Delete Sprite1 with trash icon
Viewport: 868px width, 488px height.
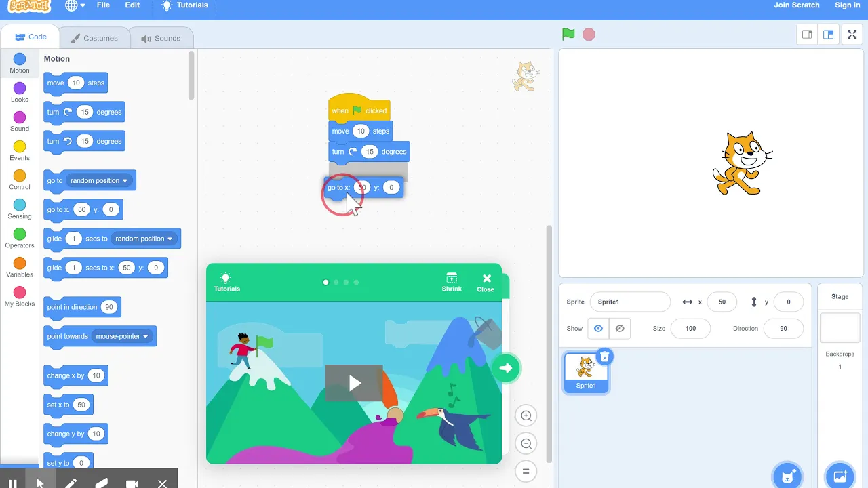(604, 357)
